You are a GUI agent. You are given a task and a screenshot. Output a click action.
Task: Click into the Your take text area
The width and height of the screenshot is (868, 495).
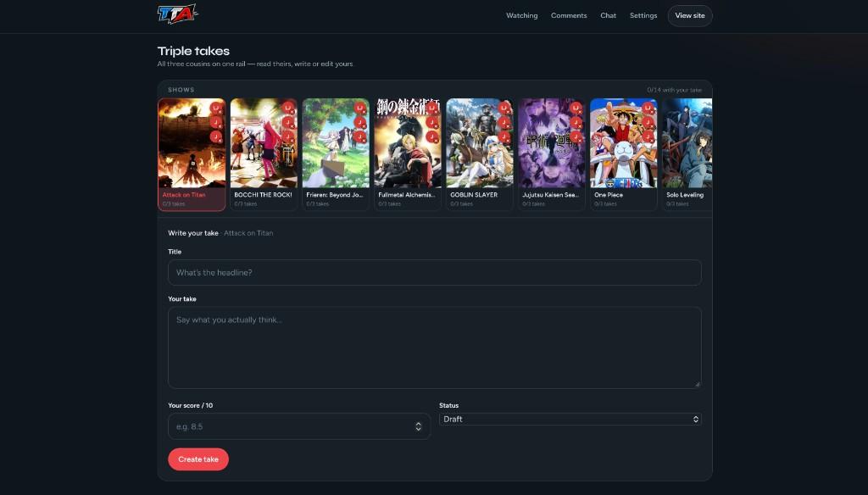click(x=435, y=348)
